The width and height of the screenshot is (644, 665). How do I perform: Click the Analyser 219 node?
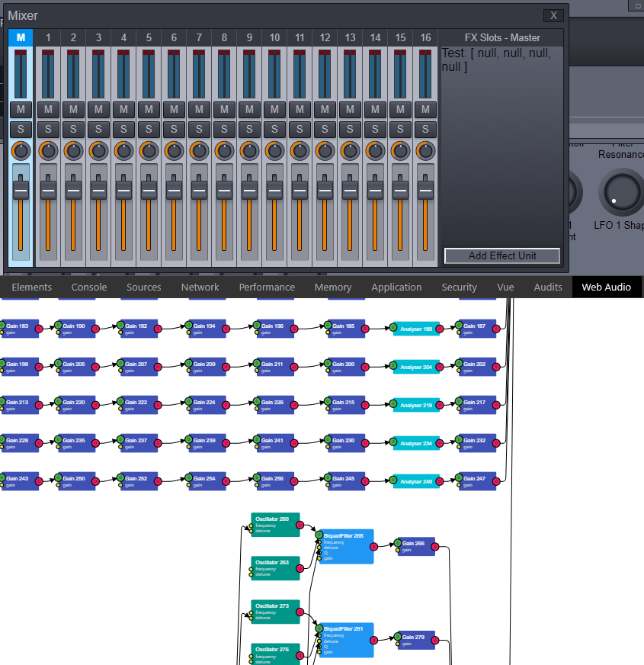pos(416,405)
